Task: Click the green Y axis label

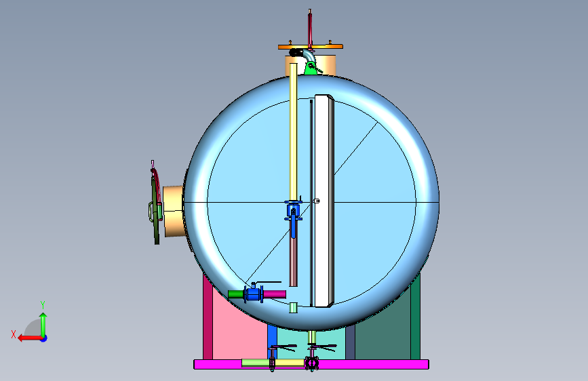Action: coord(43,305)
